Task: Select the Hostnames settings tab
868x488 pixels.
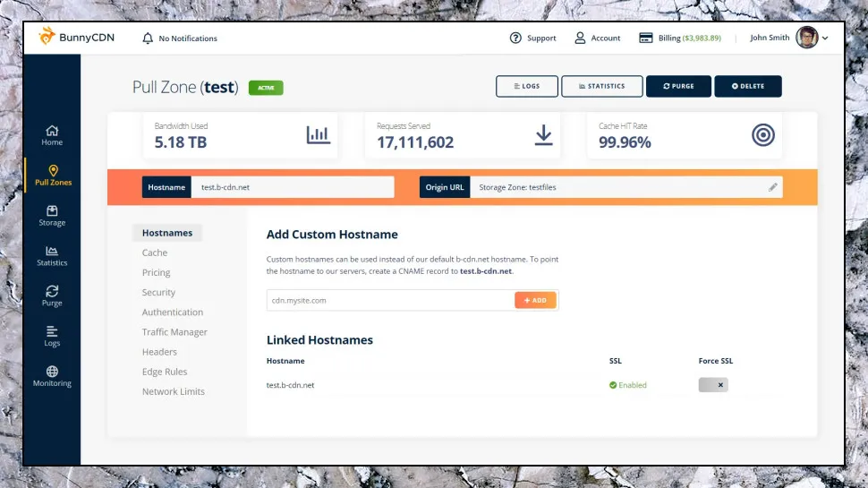Action: point(167,233)
